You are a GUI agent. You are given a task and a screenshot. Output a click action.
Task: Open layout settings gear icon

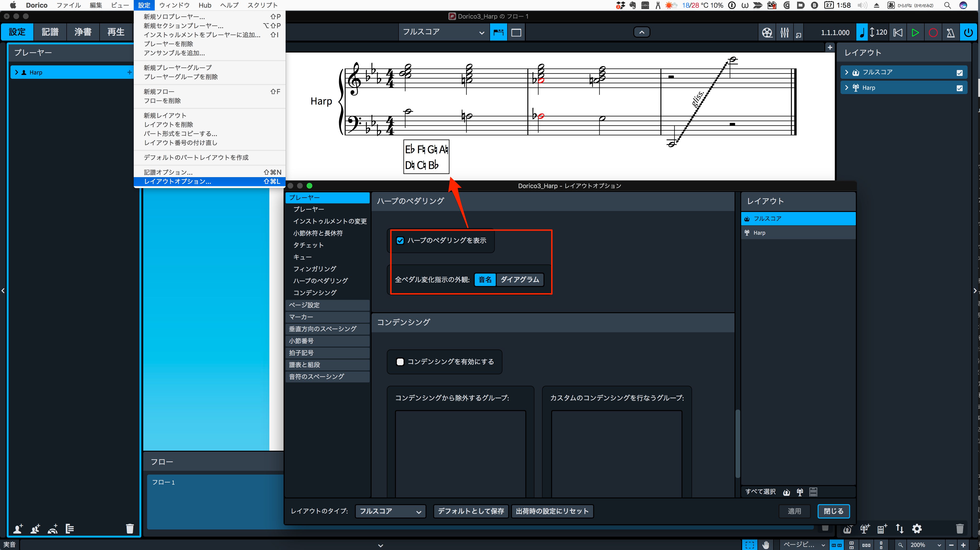pos(917,529)
